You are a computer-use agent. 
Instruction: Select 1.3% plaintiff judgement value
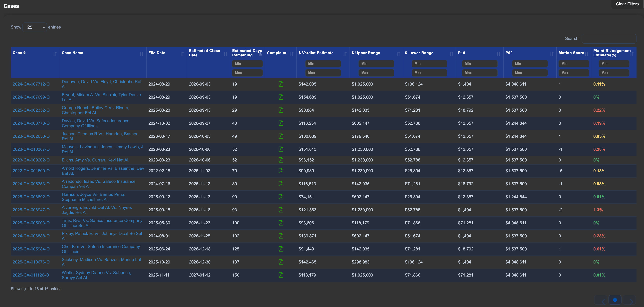tap(598, 210)
